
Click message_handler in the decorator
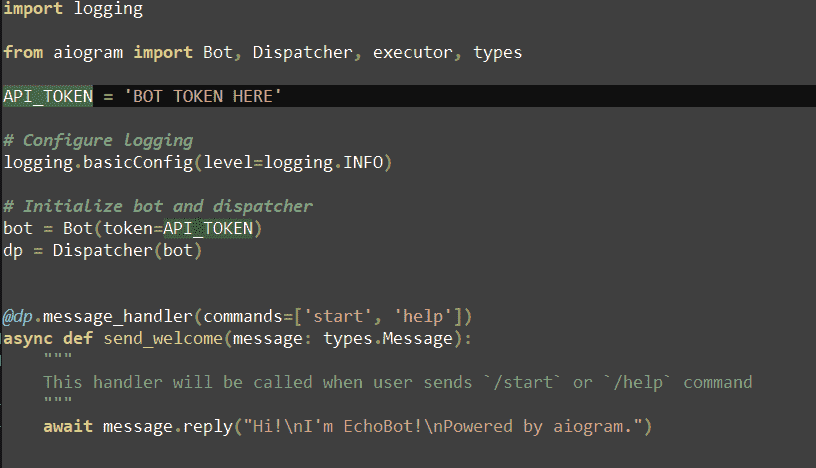118,317
